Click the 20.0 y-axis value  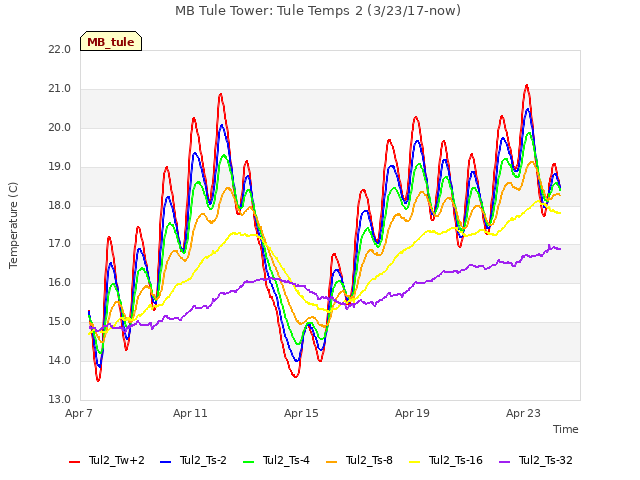click(60, 128)
